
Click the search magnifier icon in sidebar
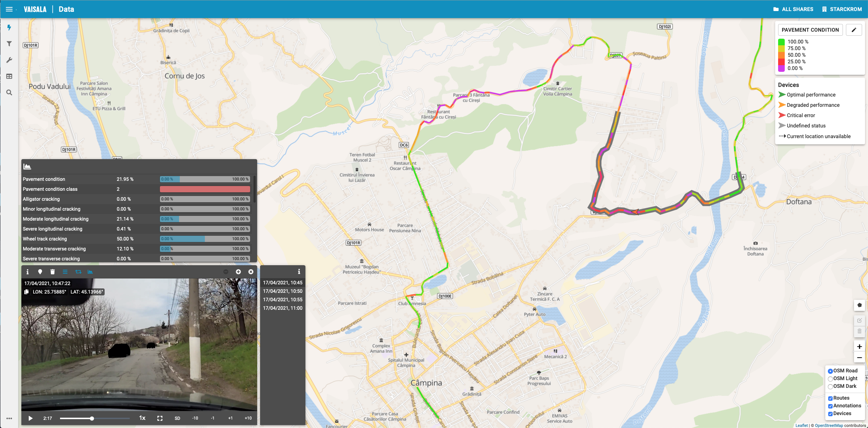pos(9,92)
